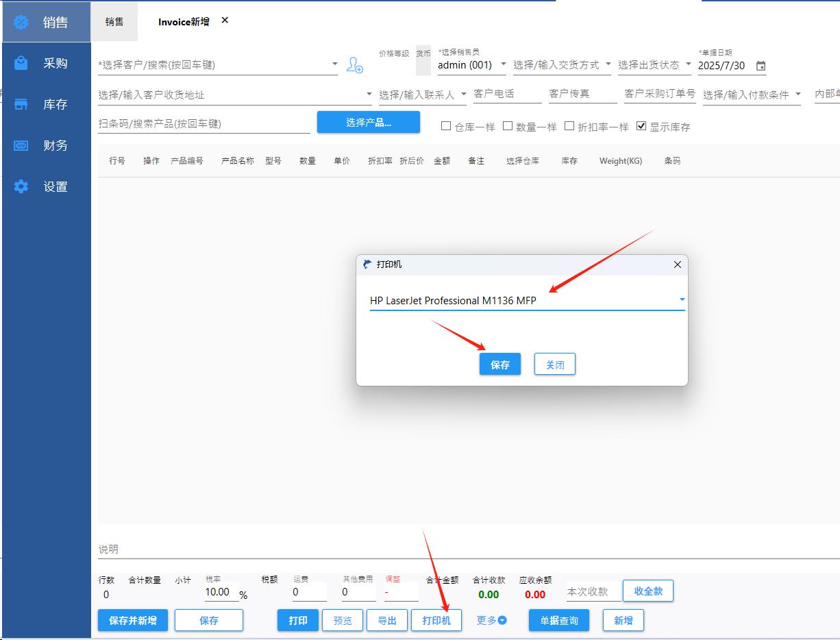Enable the 仓库一样 checkbox
The height and width of the screenshot is (640, 840).
tap(446, 126)
